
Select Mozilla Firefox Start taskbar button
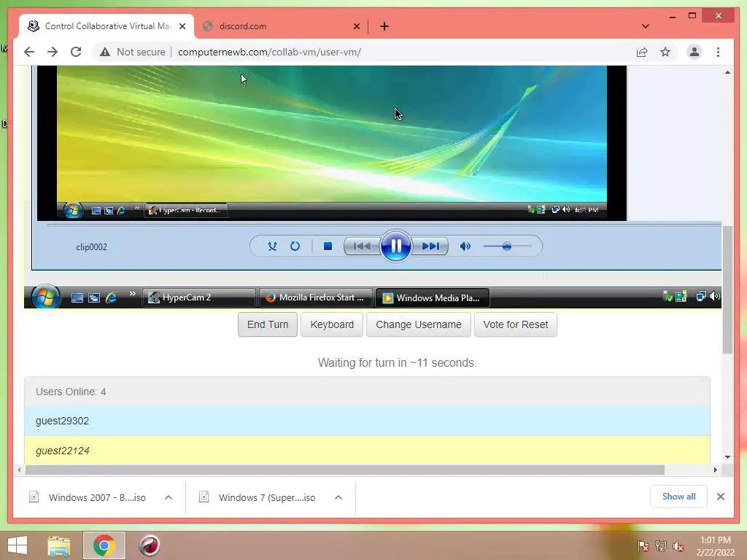316,297
